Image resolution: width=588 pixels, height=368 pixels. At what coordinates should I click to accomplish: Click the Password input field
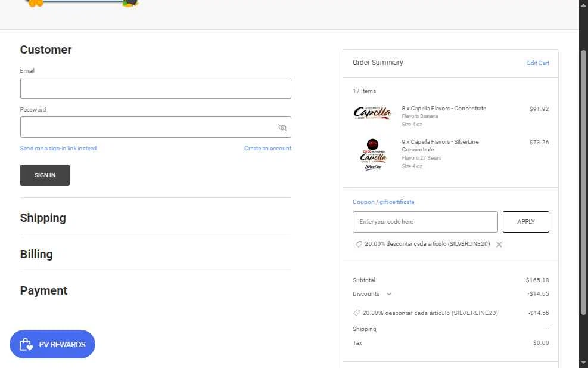click(x=149, y=127)
